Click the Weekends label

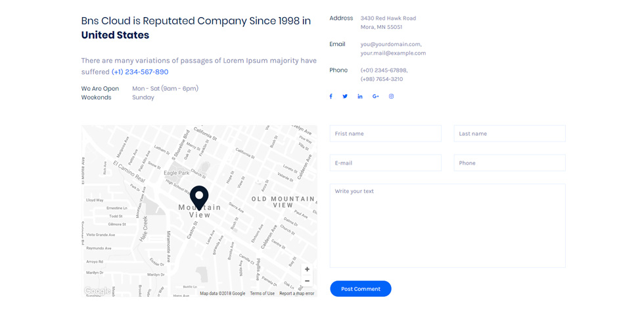96,97
